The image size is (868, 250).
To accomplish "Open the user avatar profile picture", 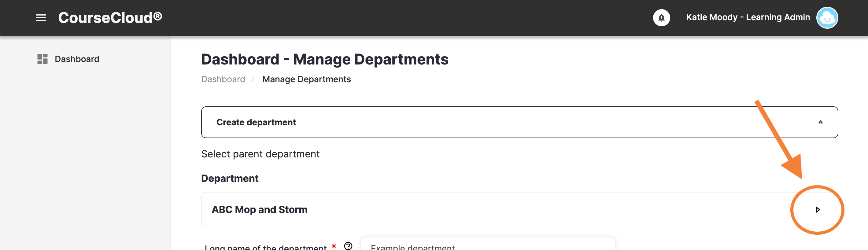I will tap(826, 17).
